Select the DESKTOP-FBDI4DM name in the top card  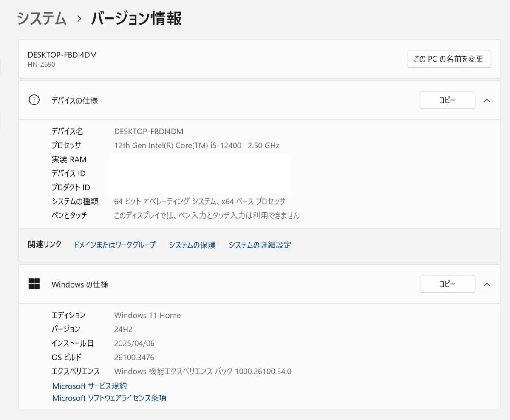pos(62,55)
